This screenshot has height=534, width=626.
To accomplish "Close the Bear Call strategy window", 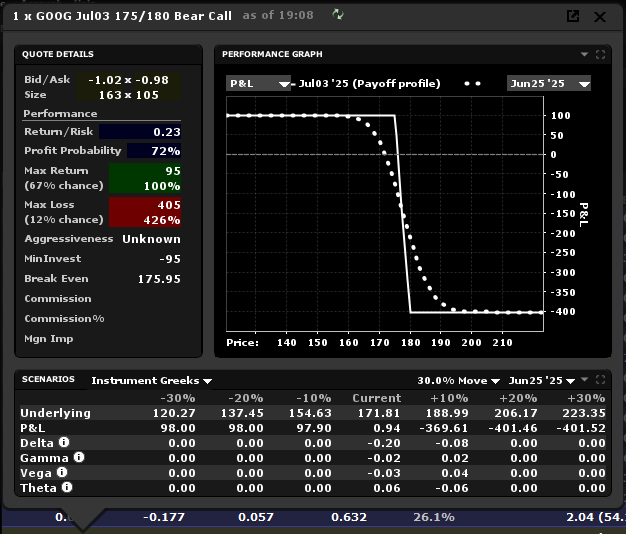I will coord(600,16).
